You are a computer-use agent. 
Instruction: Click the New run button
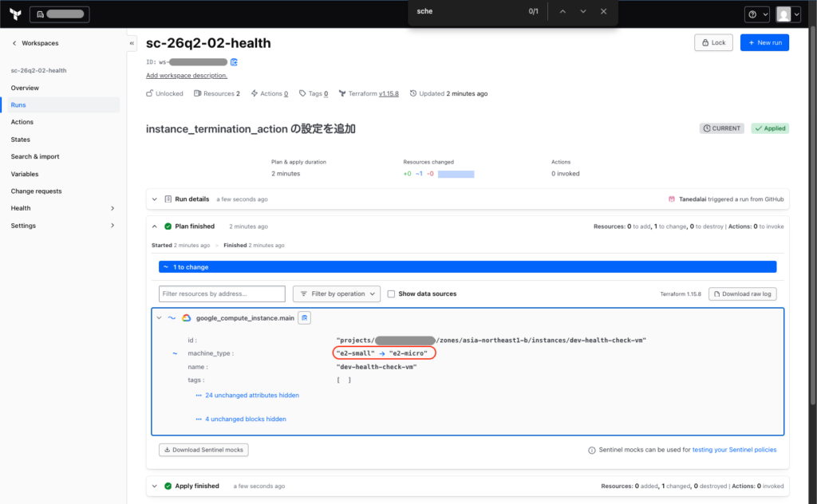[764, 43]
